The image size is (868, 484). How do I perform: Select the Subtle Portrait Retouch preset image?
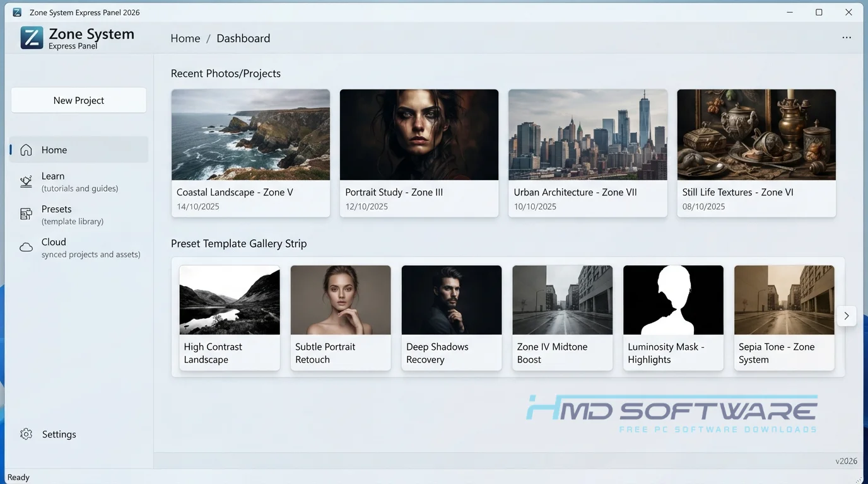pyautogui.click(x=341, y=300)
